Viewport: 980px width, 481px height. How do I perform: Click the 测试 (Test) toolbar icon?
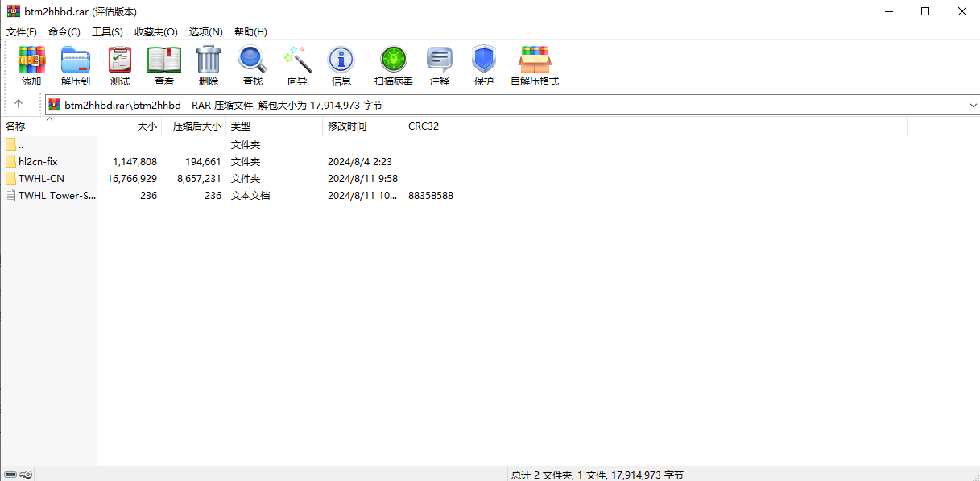click(120, 60)
